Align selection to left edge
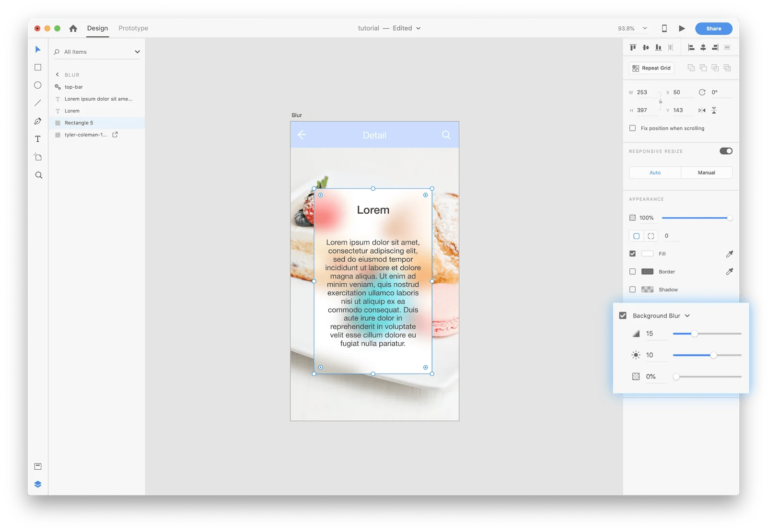The width and height of the screenshot is (767, 532). tap(691, 47)
